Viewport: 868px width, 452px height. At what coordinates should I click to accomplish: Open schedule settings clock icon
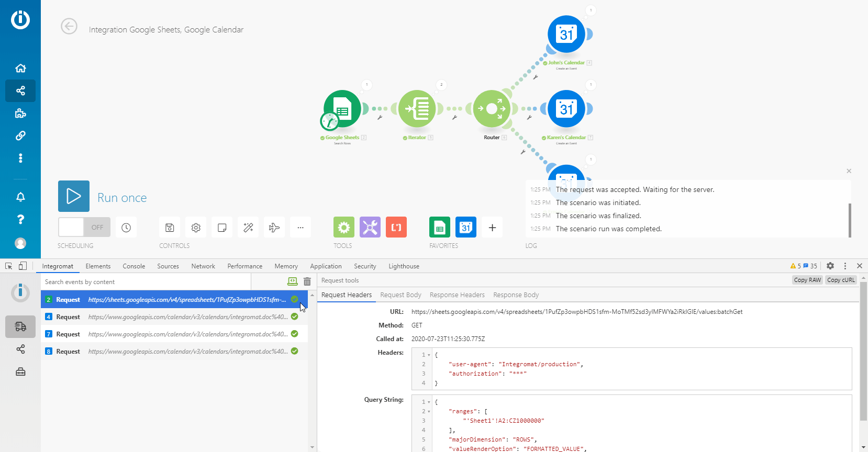tap(126, 228)
